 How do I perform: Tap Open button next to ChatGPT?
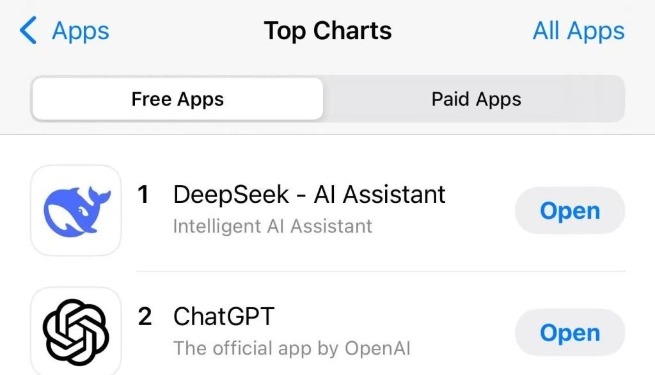(570, 332)
